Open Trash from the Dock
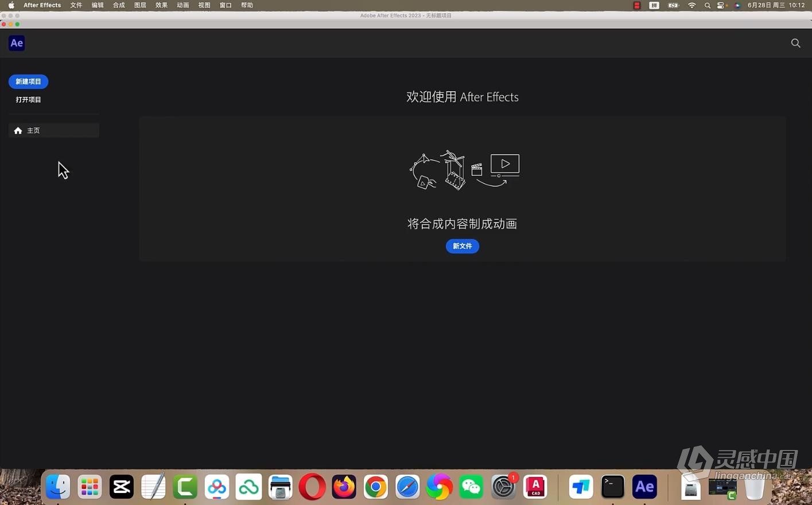The height and width of the screenshot is (505, 812). (x=754, y=487)
